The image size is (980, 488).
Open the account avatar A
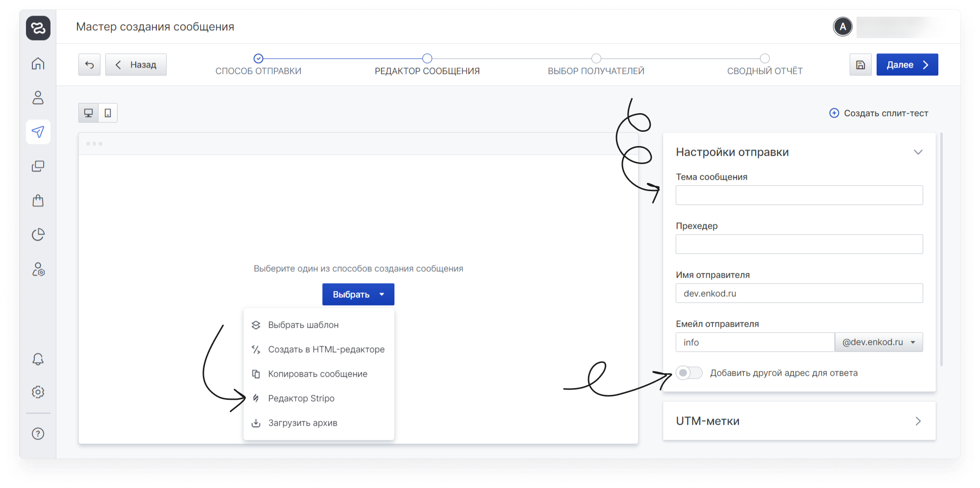coord(843,26)
